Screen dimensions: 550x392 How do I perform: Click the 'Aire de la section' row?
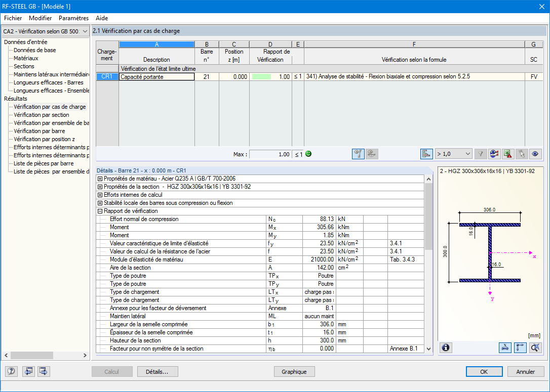click(260, 268)
